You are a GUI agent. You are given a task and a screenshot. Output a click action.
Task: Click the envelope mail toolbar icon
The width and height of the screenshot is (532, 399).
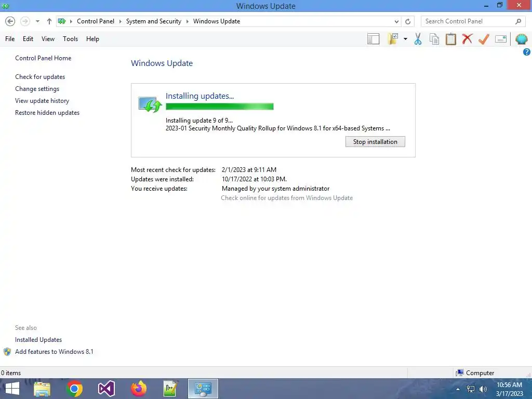pyautogui.click(x=501, y=39)
